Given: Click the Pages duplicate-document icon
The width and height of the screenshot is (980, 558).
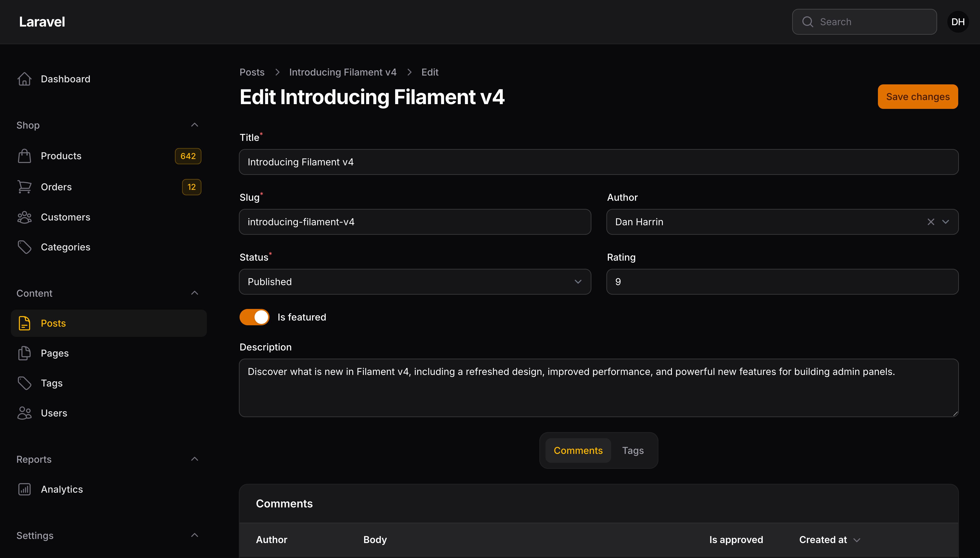Looking at the screenshot, I should (24, 353).
